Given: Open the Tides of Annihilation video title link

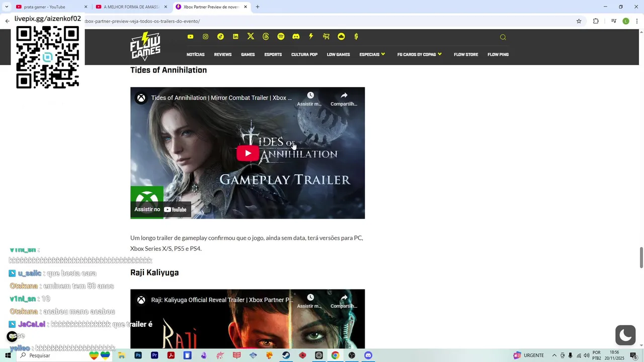Looking at the screenshot, I should 221,98.
